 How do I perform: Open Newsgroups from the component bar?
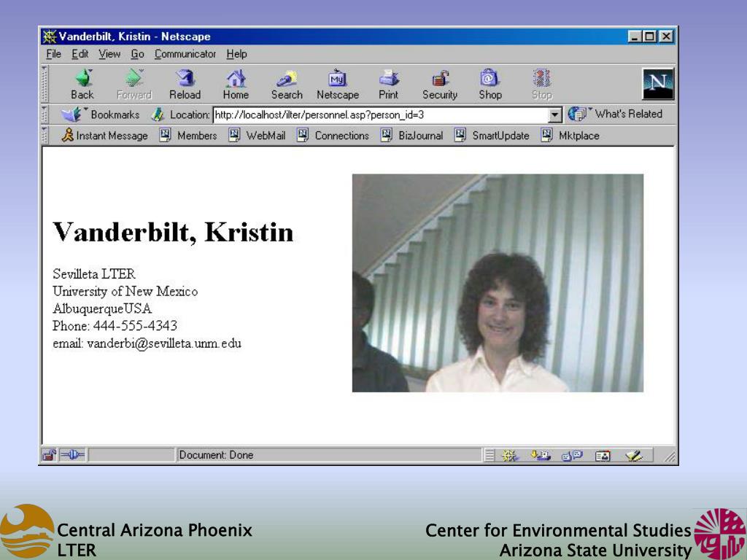pyautogui.click(x=572, y=456)
